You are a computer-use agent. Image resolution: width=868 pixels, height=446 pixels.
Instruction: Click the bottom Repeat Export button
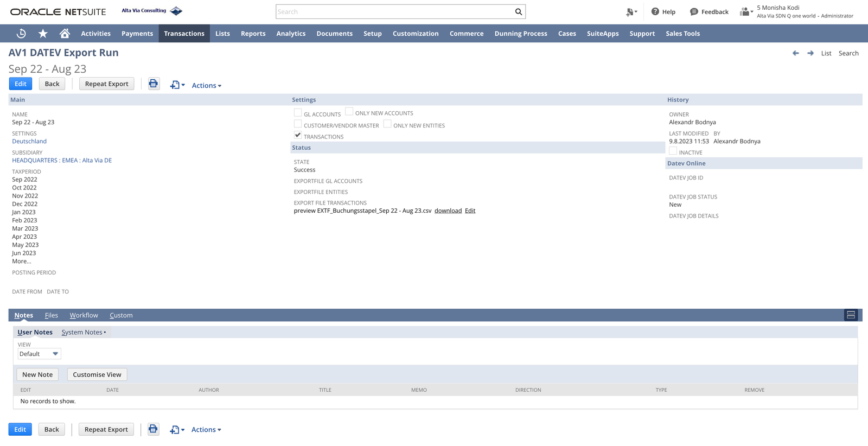(x=106, y=429)
